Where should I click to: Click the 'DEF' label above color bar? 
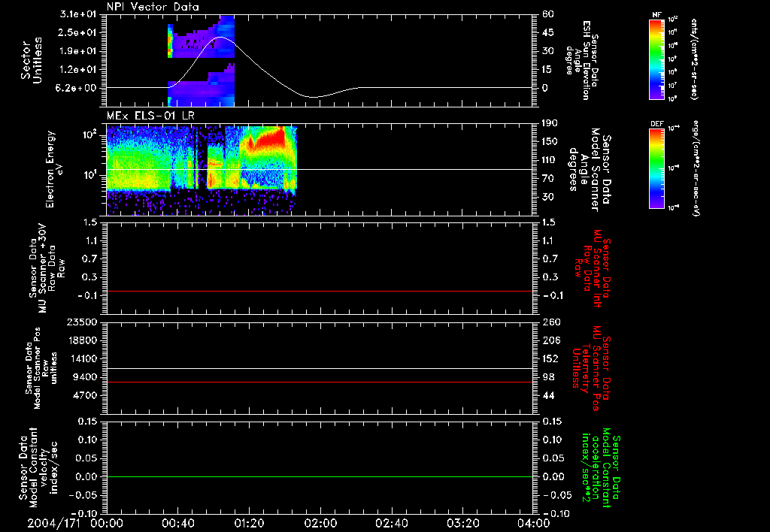[x=657, y=124]
